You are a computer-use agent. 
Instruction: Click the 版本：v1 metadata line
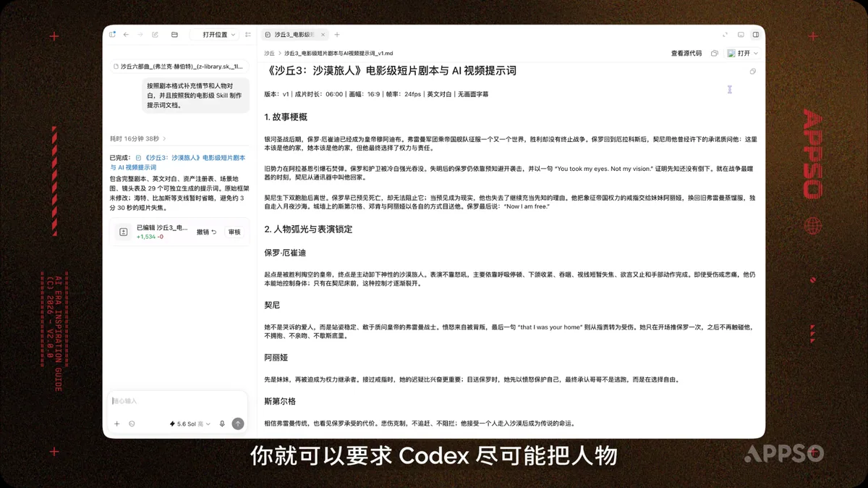376,94
